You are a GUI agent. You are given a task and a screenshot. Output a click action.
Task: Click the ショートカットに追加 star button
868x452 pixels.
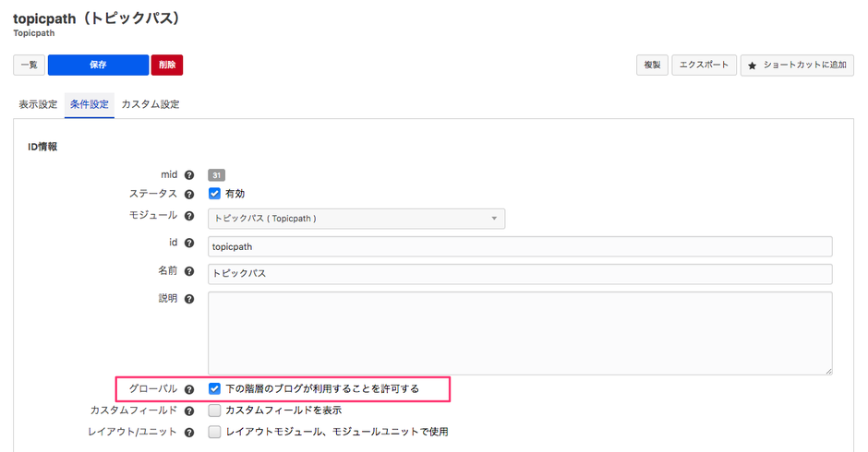coord(797,65)
